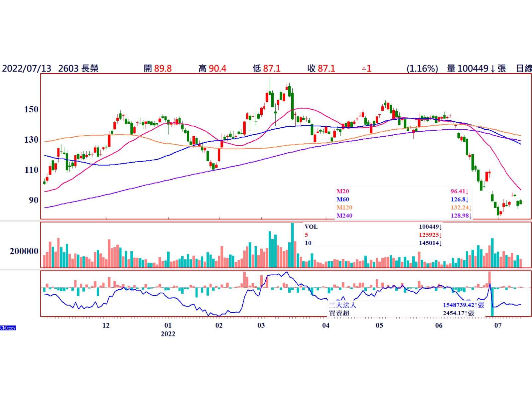Click the 150 price axis label
Image resolution: width=532 pixels, height=399 pixels.
(x=31, y=109)
